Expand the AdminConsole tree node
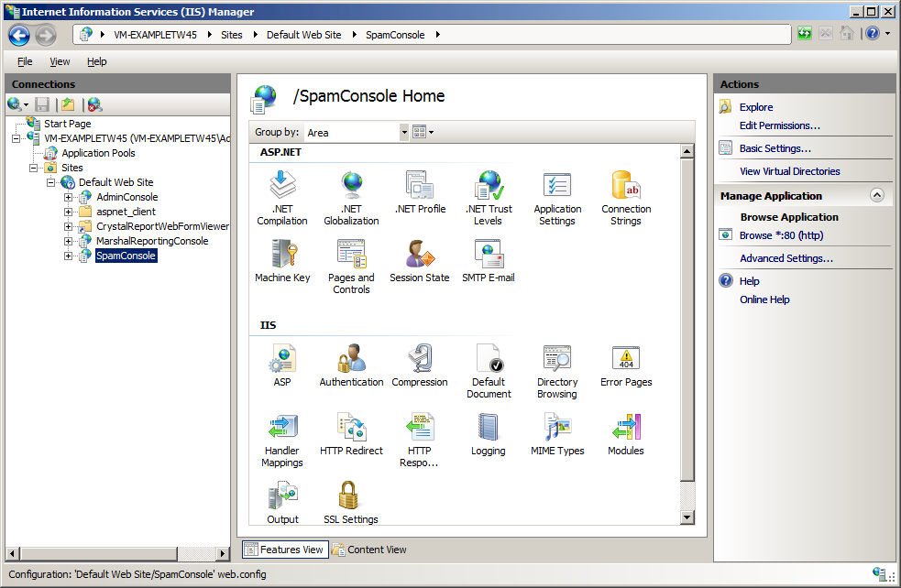The image size is (901, 588). pyautogui.click(x=69, y=197)
